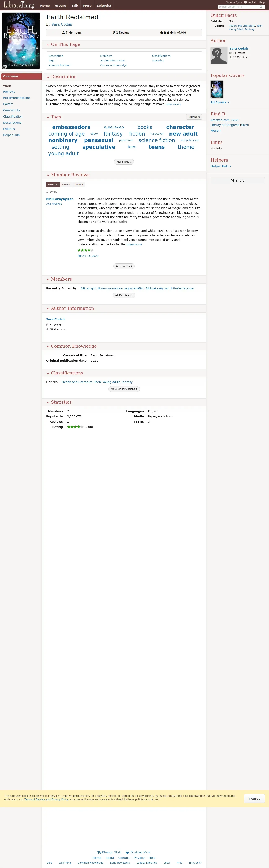Open Recommendations in left sidebar
Image resolution: width=269 pixels, height=868 pixels.
click(17, 98)
